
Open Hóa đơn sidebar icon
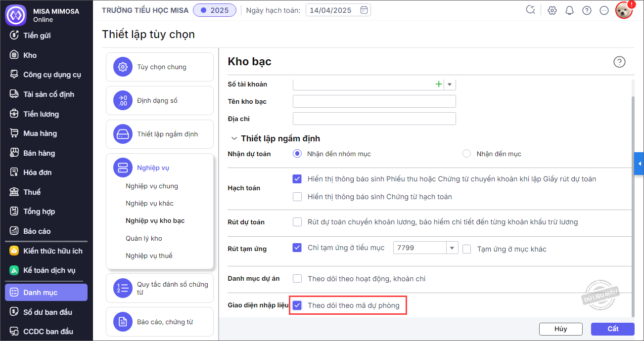(14, 172)
